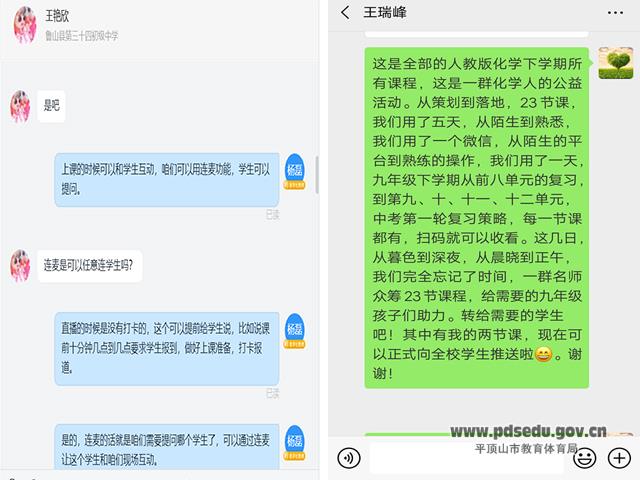The image size is (640, 480).
Task: Click the contact name 王艳欣
Action: 57,16
